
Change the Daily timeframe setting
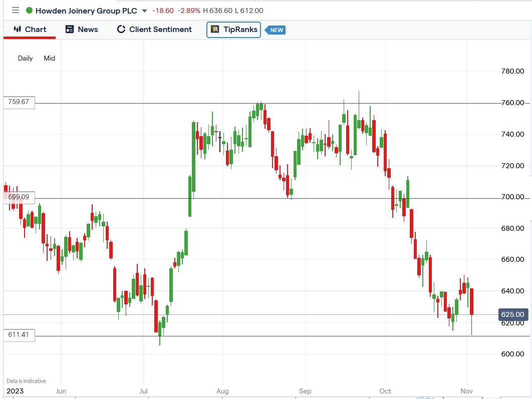click(25, 58)
